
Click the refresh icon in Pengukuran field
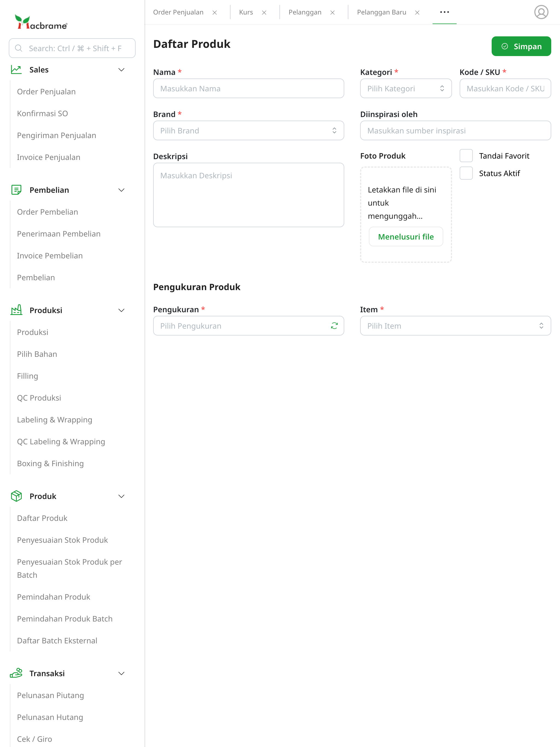pos(334,326)
